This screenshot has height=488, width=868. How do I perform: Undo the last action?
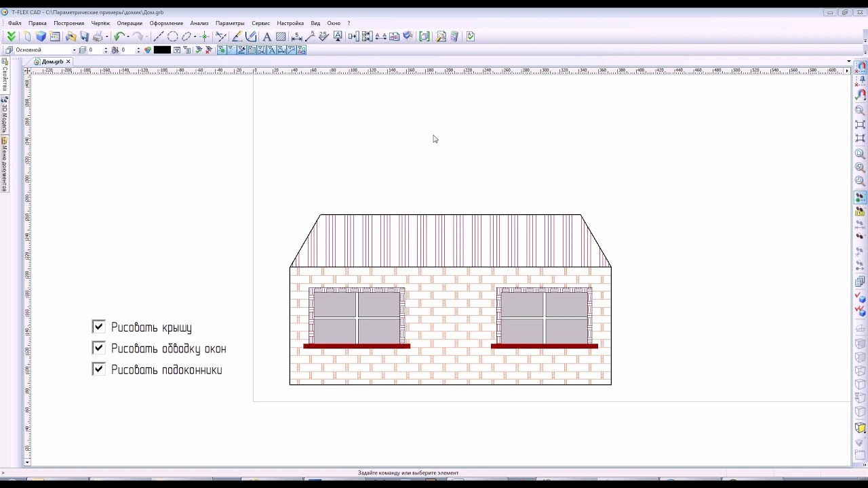(x=119, y=37)
